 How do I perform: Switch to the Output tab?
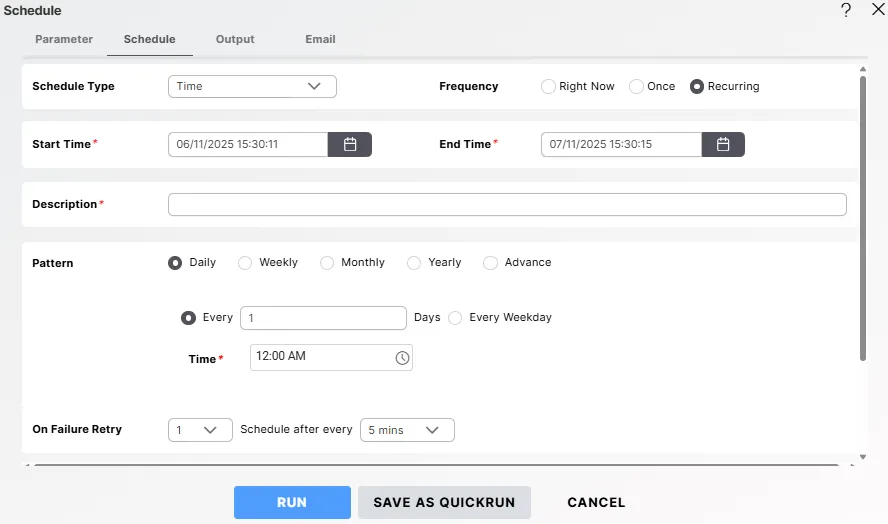[235, 40]
